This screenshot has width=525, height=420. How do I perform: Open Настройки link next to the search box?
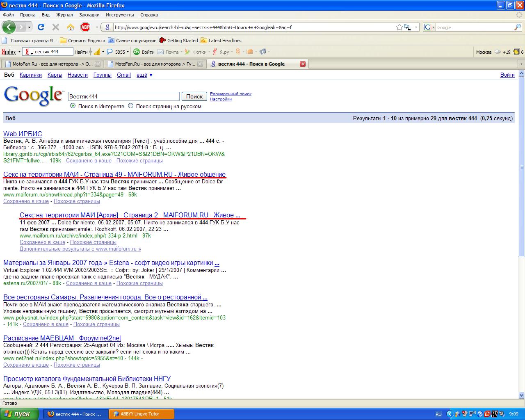pos(221,99)
